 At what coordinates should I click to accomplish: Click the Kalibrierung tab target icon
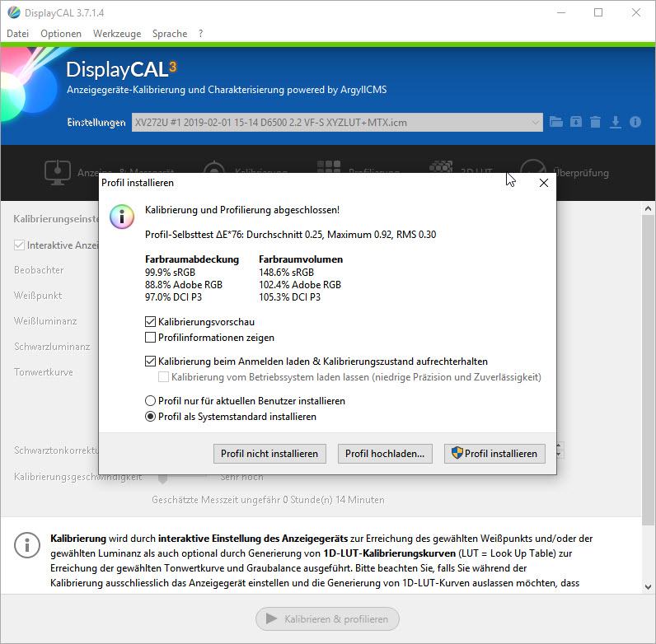pos(214,167)
